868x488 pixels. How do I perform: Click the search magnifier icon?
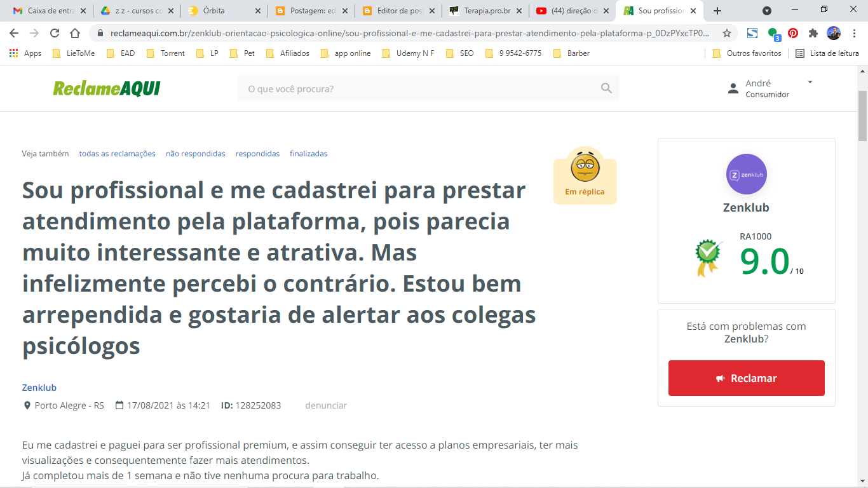[x=606, y=88]
